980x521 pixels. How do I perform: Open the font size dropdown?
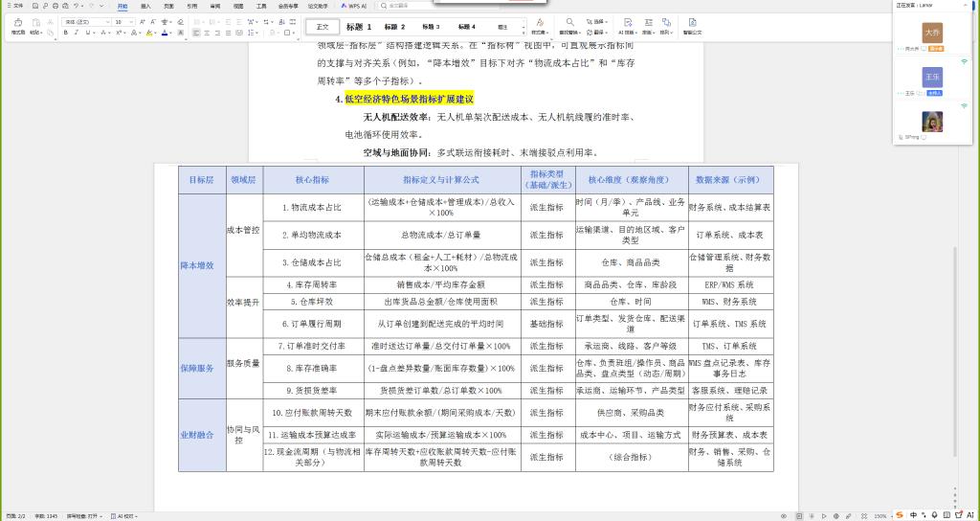[x=131, y=21]
